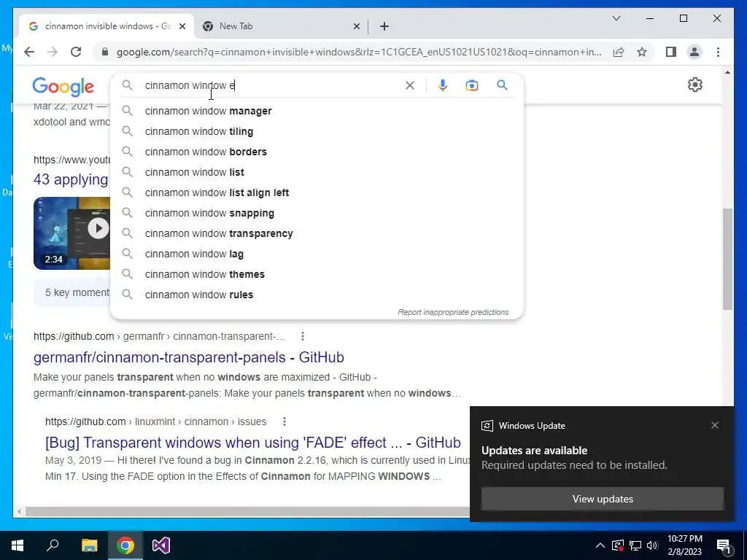This screenshot has height=560, width=747.
Task: Choose suggestion cinnamon window rules
Action: click(317, 295)
